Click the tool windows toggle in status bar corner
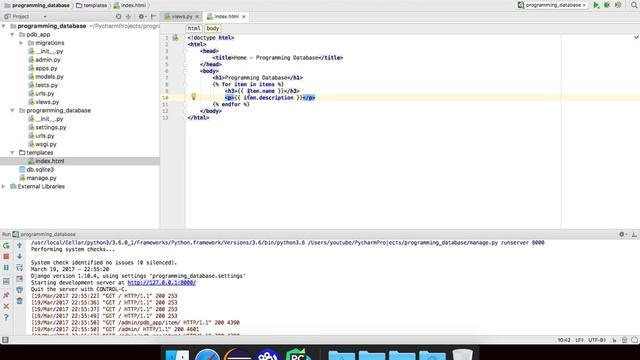The height and width of the screenshot is (360, 640). coord(5,340)
